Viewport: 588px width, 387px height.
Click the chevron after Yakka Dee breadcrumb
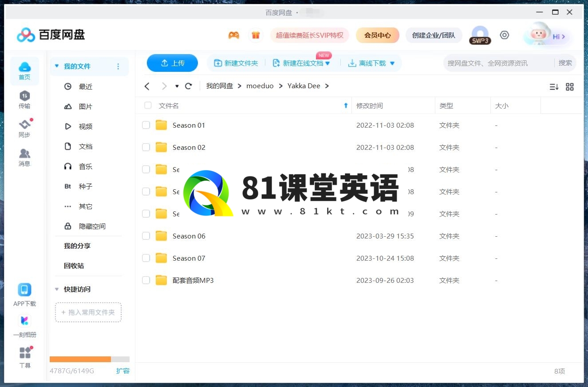click(327, 86)
